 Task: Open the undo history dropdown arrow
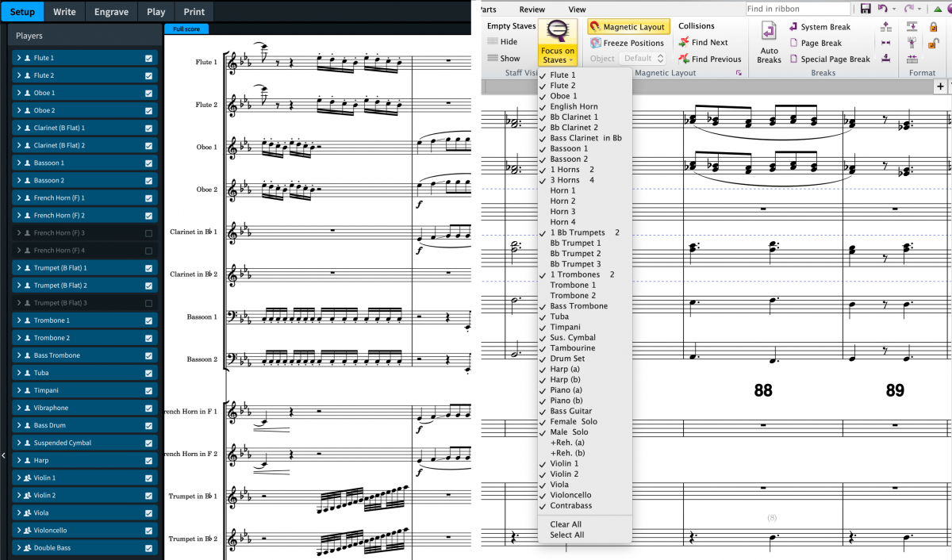tap(894, 10)
